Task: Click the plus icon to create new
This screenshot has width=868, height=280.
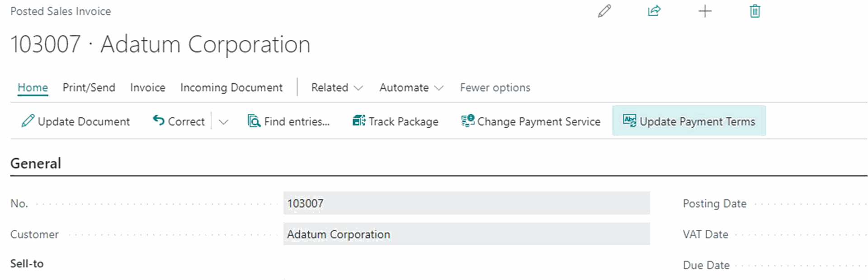Action: click(x=705, y=11)
